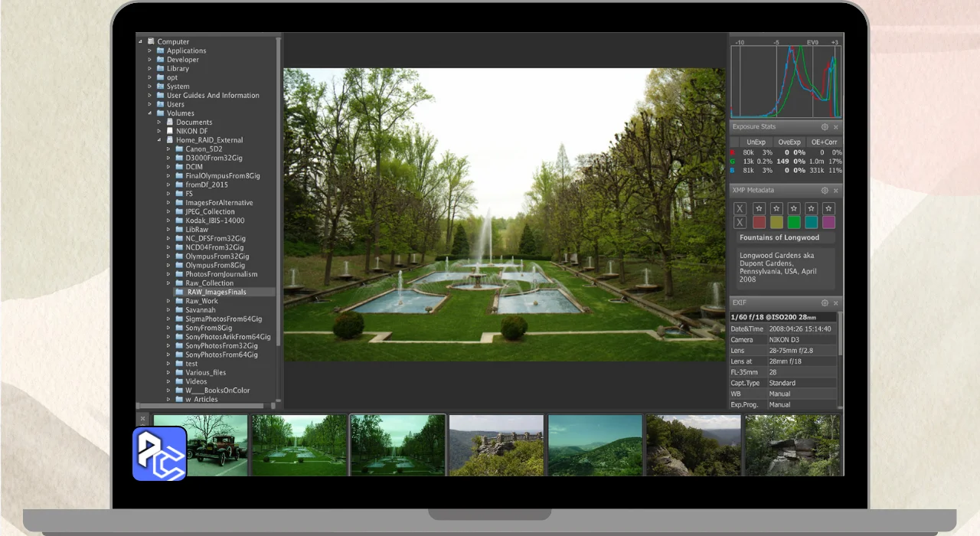Toggle the OveExp overexposure button
Viewport: 980px width, 536px height.
pyautogui.click(x=789, y=142)
